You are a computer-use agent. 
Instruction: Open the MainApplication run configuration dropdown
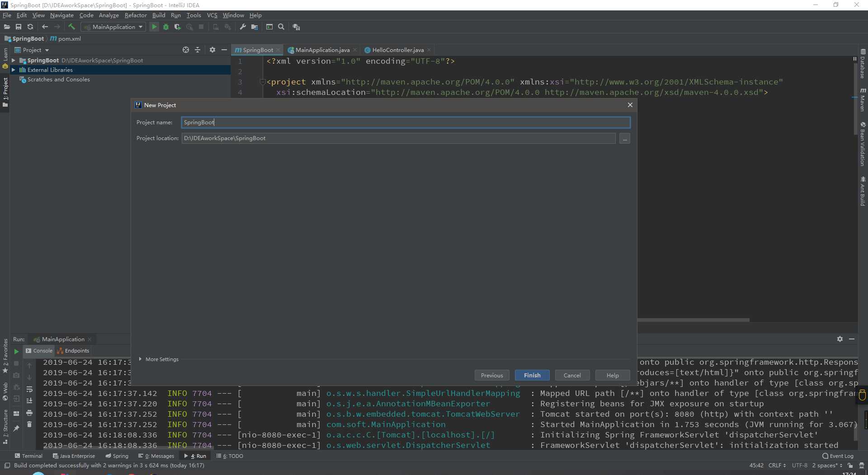click(113, 27)
